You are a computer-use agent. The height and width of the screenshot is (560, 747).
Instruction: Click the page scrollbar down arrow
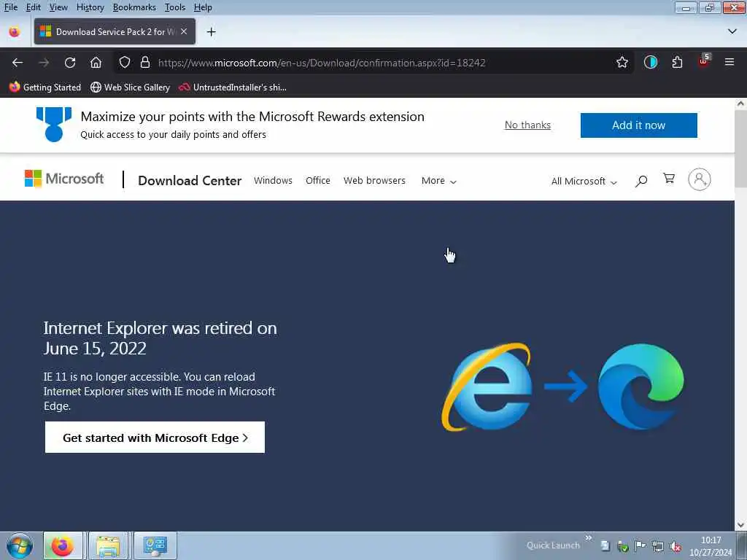[x=740, y=525]
